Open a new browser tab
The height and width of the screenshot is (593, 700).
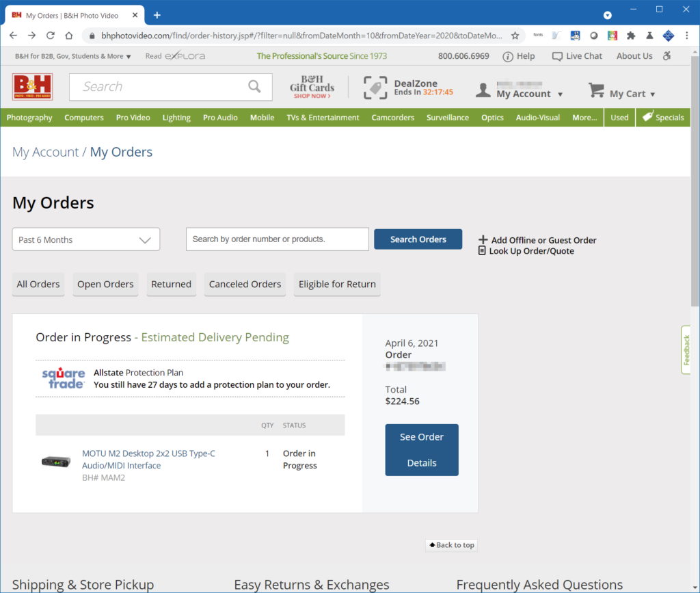157,15
